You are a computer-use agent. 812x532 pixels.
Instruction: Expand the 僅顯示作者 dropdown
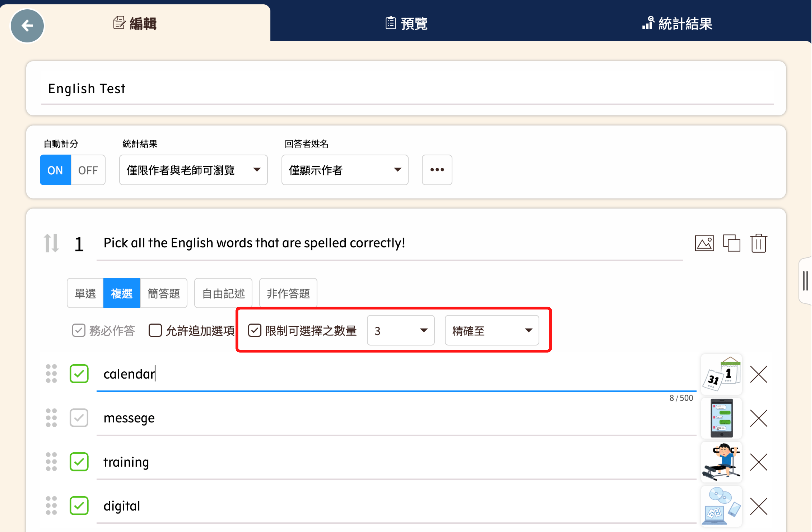345,170
